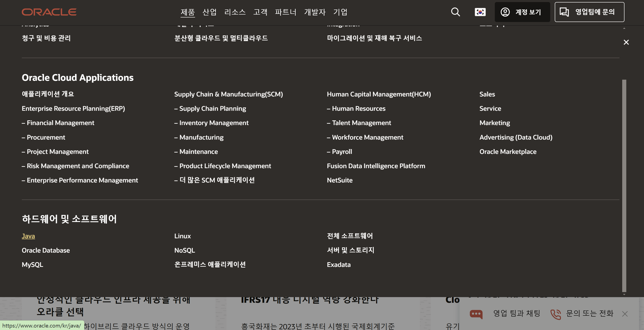The image size is (644, 330).
Task: Click the 계정 보기 account button
Action: click(x=522, y=12)
